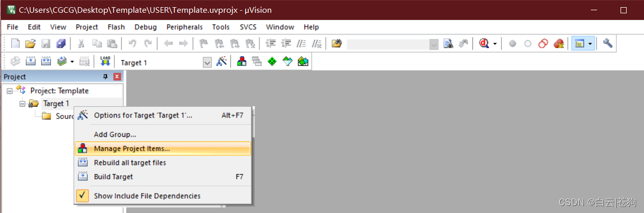Download to flash LOAD icon
The width and height of the screenshot is (644, 213).
105,62
